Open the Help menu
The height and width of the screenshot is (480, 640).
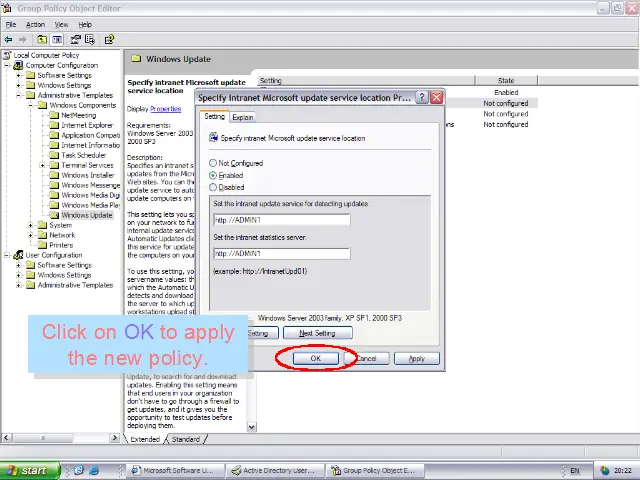point(85,24)
